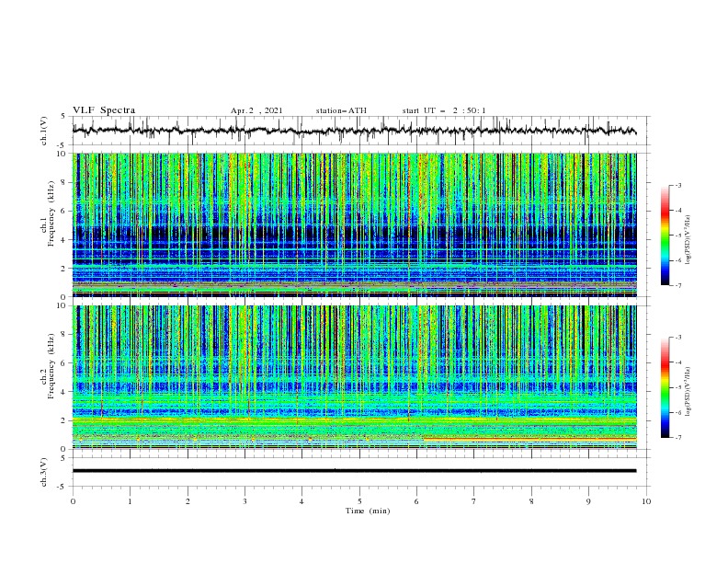
Task: Click the "6" kHz tick on ch.2 axis
Action: (64, 363)
